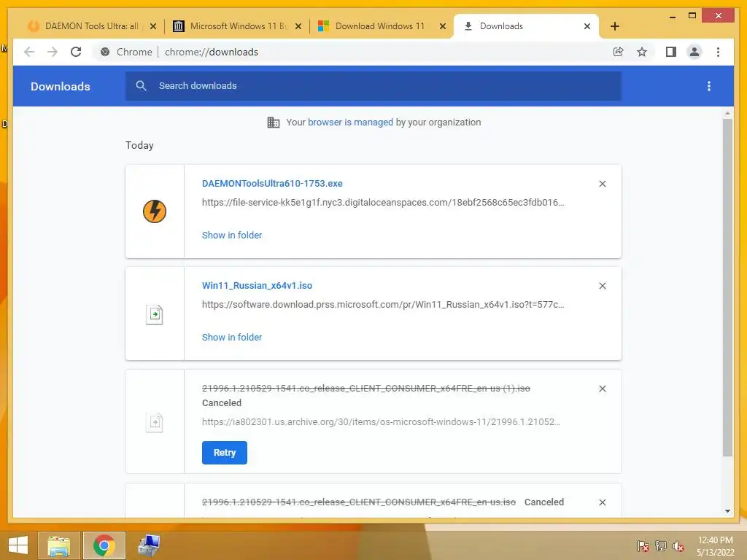747x560 pixels.
Task: Switch to the Microsoft Windows 11 Build tab
Action: (x=237, y=26)
